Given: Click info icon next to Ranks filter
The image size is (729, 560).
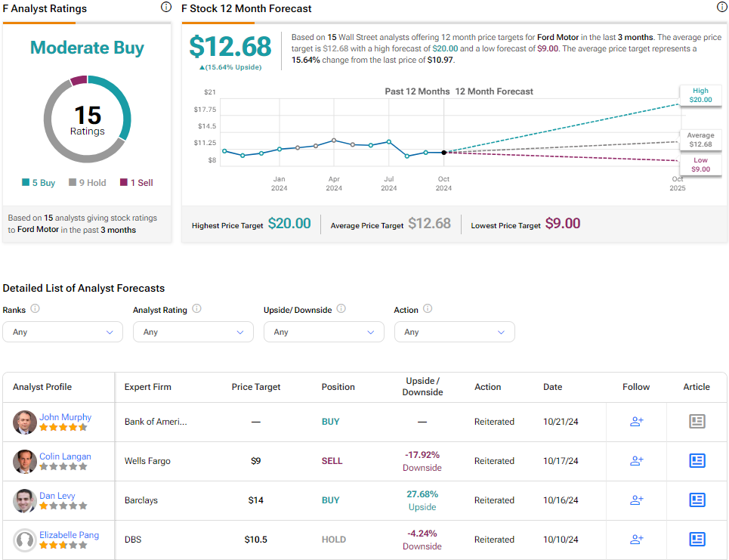Looking at the screenshot, I should (x=35, y=309).
